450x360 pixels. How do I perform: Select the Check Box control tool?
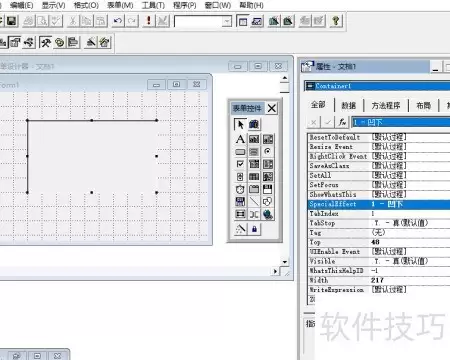pos(240,164)
